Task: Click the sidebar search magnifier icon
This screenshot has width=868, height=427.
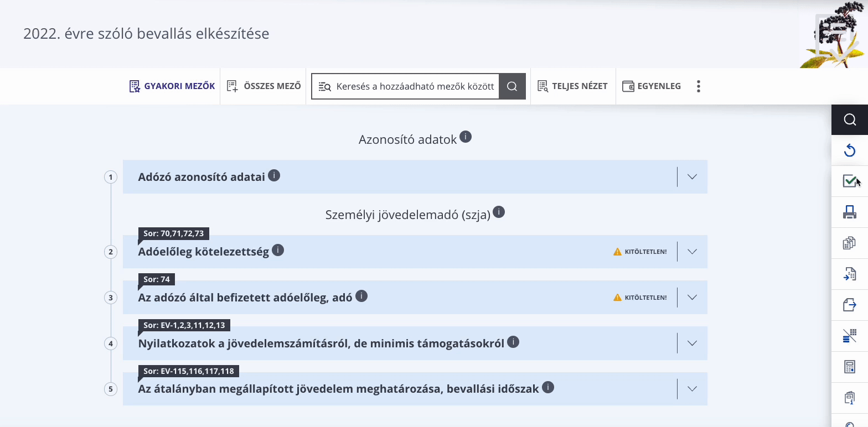Action: click(x=850, y=119)
